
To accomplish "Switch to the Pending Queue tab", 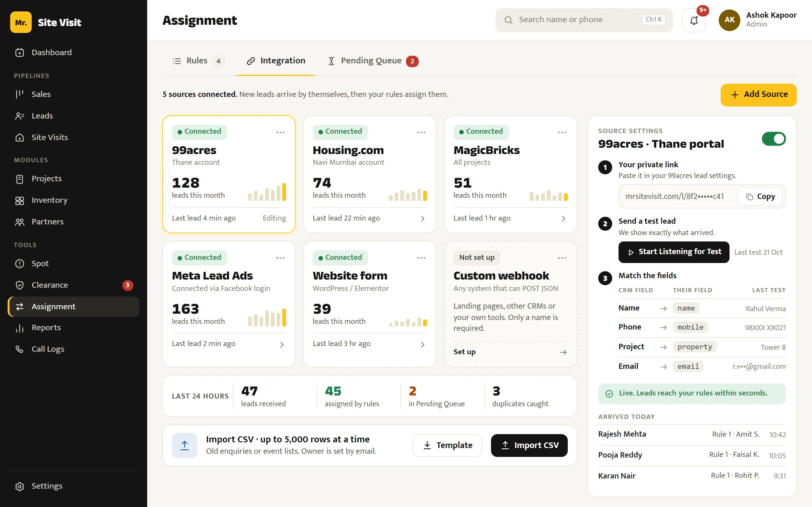I will [x=373, y=61].
